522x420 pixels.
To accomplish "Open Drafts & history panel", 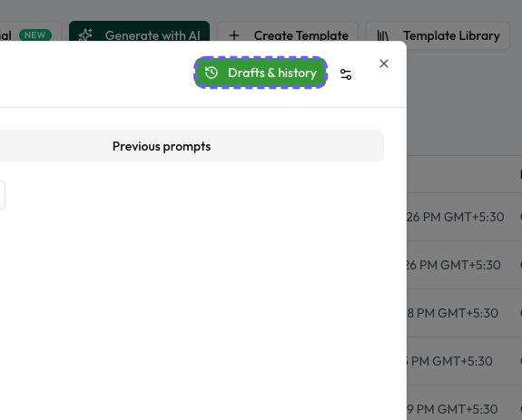I will point(261,73).
